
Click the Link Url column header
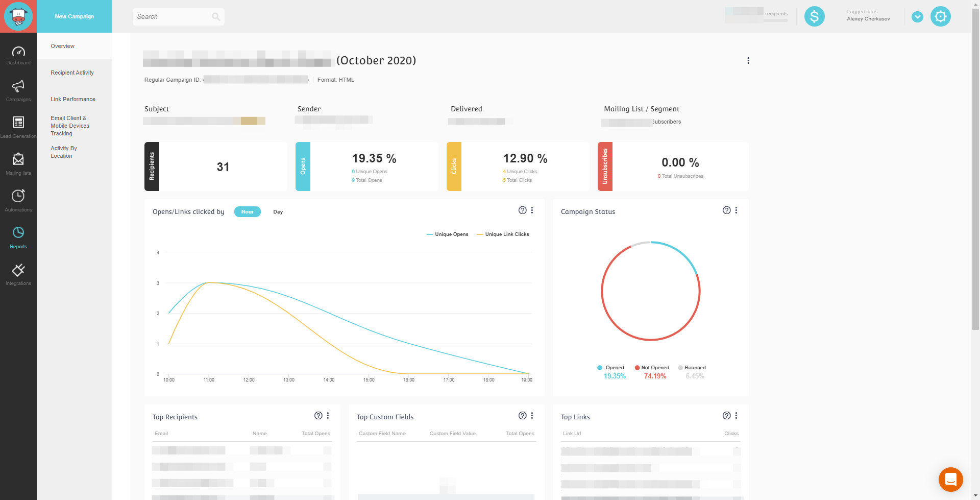coord(572,434)
